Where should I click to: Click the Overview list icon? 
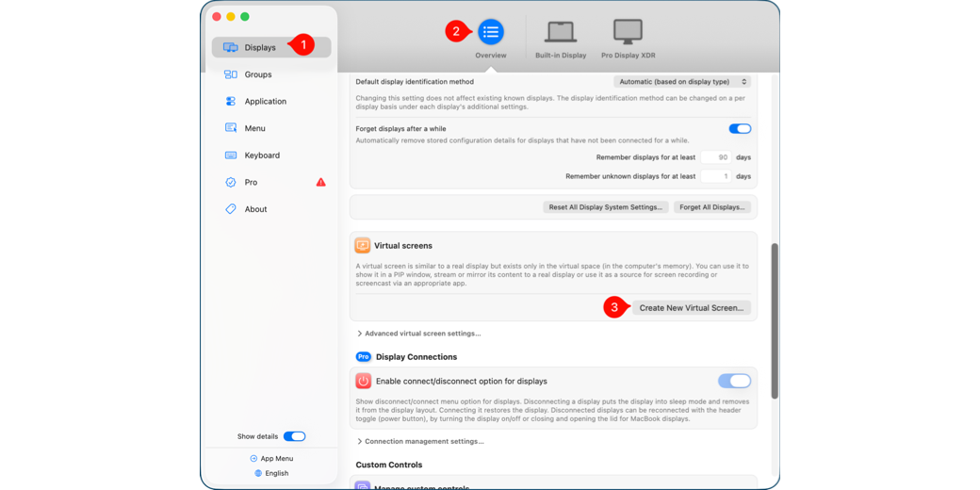click(x=491, y=32)
